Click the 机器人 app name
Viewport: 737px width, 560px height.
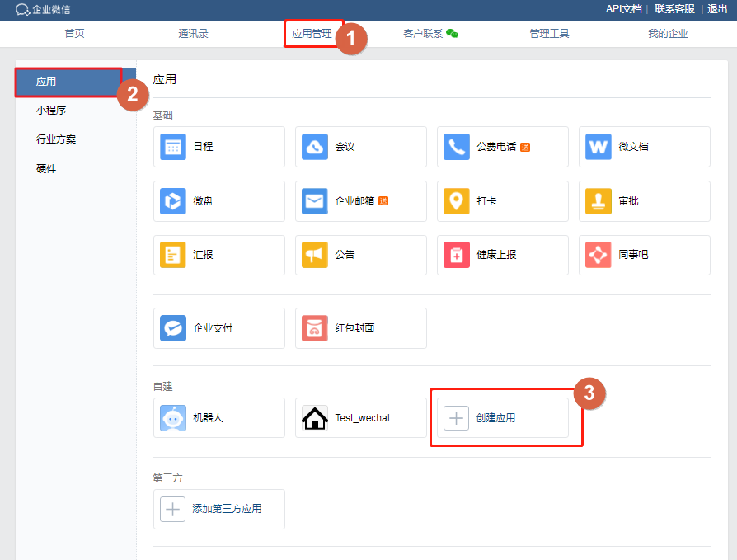[208, 418]
